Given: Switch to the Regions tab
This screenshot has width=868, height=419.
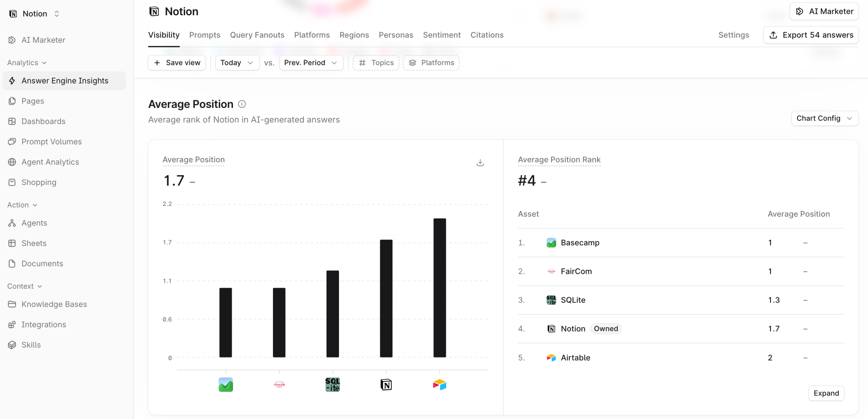Looking at the screenshot, I should (354, 35).
